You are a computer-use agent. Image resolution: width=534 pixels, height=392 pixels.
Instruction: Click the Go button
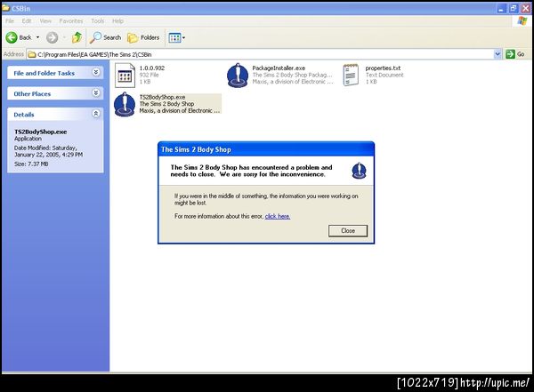click(x=515, y=54)
